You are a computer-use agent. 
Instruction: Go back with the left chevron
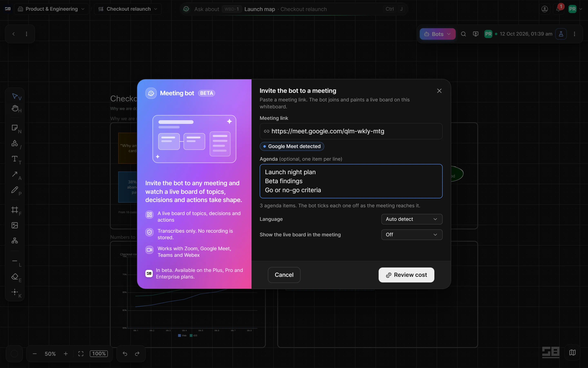14,34
